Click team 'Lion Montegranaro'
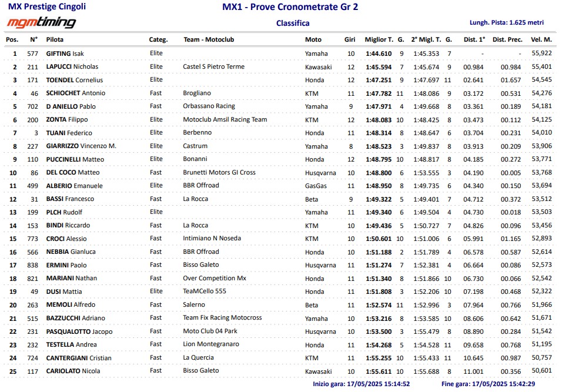 pos(210,344)
